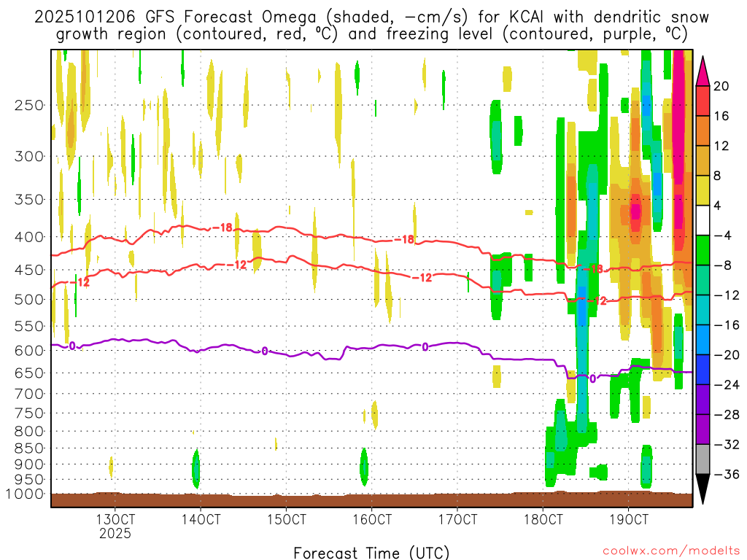Screen dimensions: 747x560
Task: Click the colorbar value label -20
Action: 727,355
